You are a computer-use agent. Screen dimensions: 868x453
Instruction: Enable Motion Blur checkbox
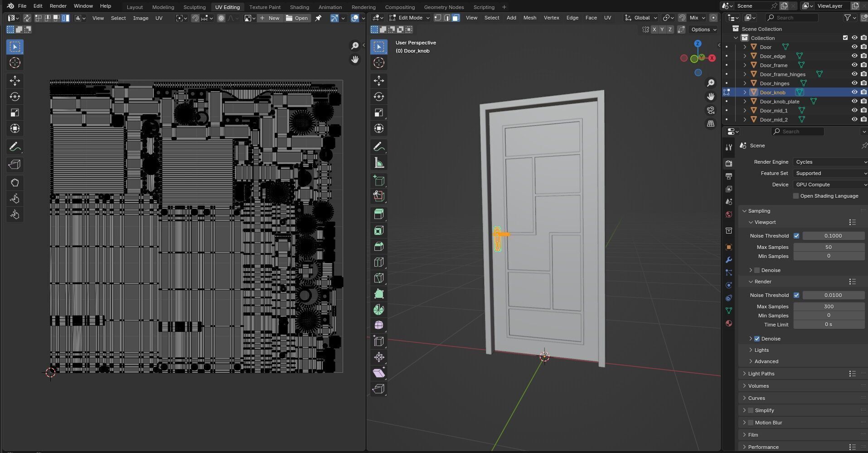tap(751, 423)
